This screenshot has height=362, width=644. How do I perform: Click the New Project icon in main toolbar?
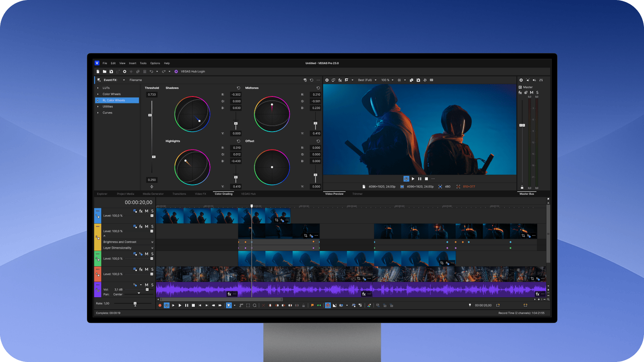point(98,72)
